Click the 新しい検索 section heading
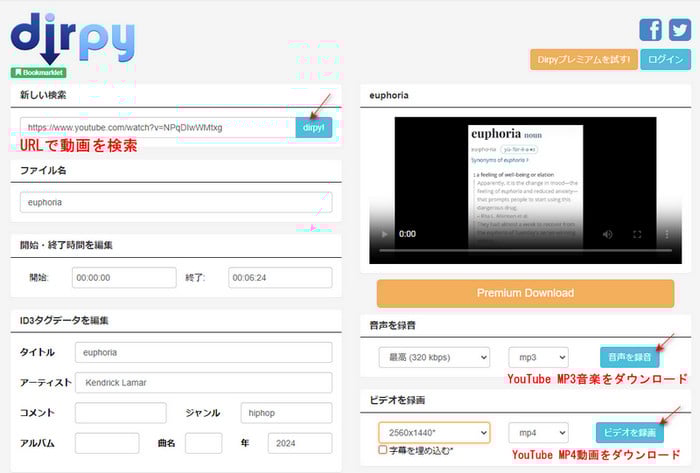Viewport: 700px width, 473px height. (x=43, y=95)
